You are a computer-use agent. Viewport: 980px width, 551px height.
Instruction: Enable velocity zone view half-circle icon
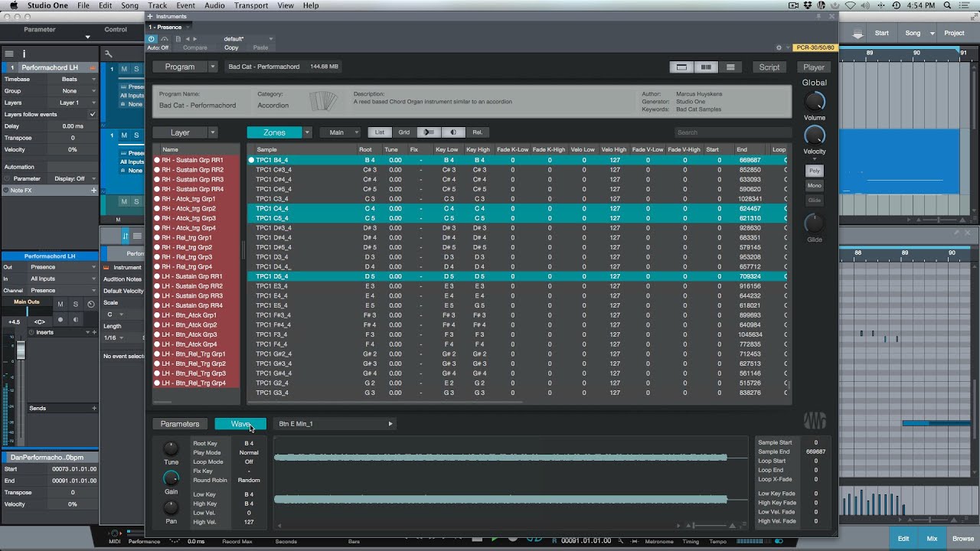pos(453,132)
